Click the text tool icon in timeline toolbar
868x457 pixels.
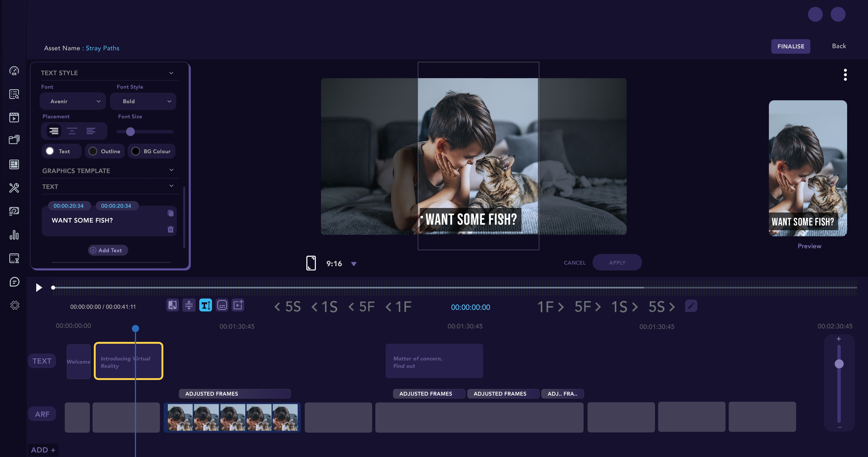click(205, 305)
